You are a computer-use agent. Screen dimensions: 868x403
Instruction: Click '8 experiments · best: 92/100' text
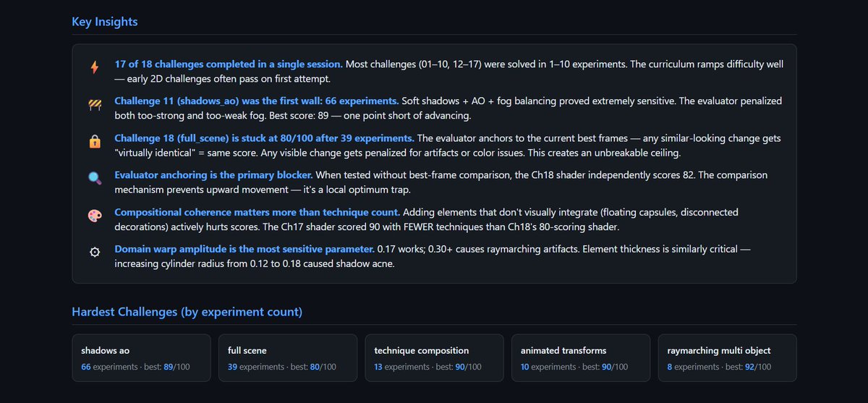(719, 367)
